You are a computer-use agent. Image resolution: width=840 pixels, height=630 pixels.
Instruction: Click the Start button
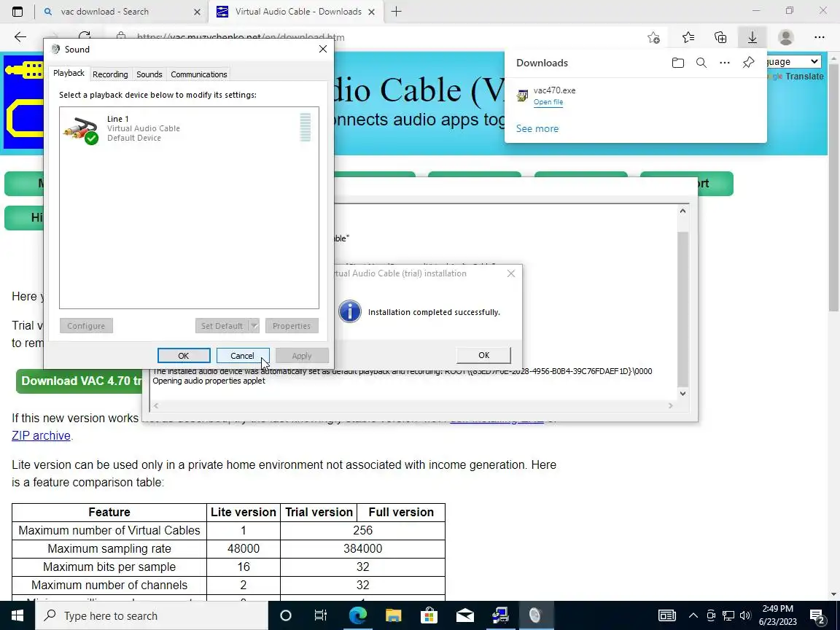click(17, 615)
